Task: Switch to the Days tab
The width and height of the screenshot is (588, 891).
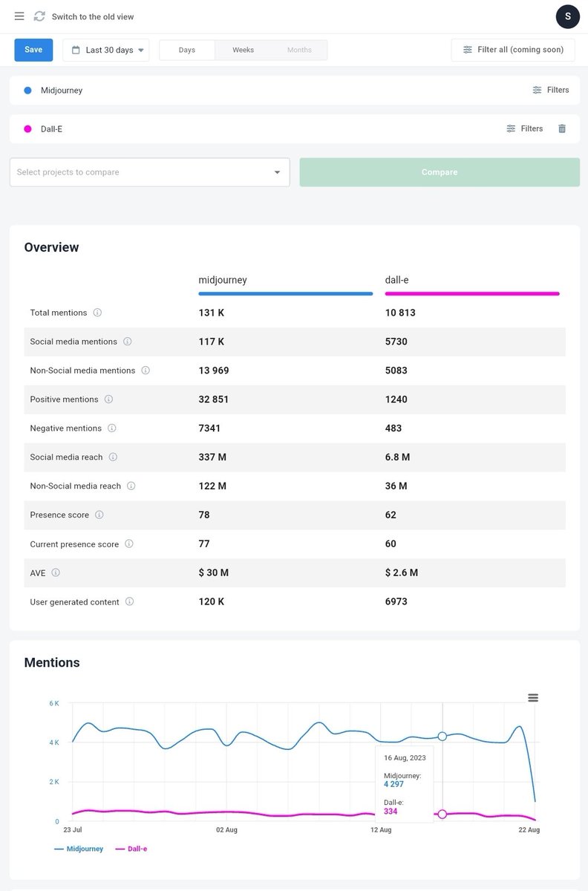Action: 187,50
